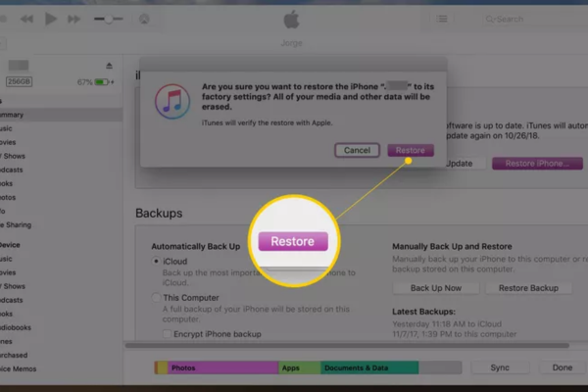The height and width of the screenshot is (392, 588).
Task: Enable Encrypt iPhone backup checkbox
Action: (x=167, y=334)
